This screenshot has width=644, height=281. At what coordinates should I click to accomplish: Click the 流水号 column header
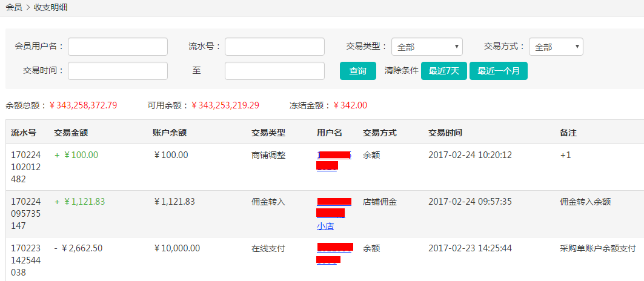(x=24, y=133)
